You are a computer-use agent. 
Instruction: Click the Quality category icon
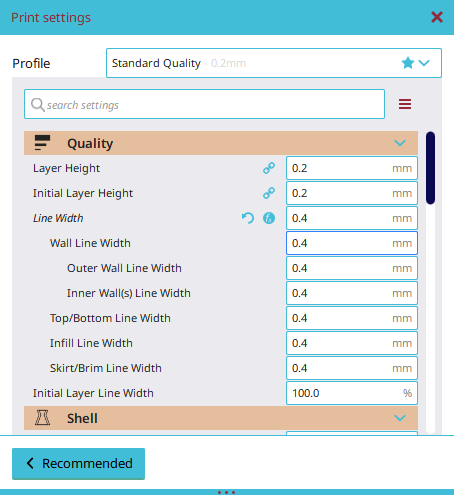tap(42, 143)
